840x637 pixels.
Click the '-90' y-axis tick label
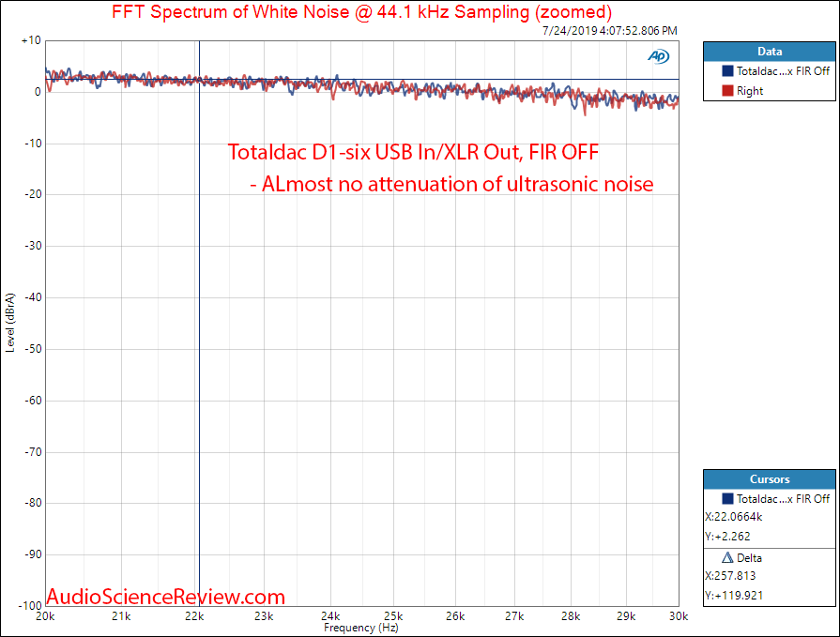33,554
